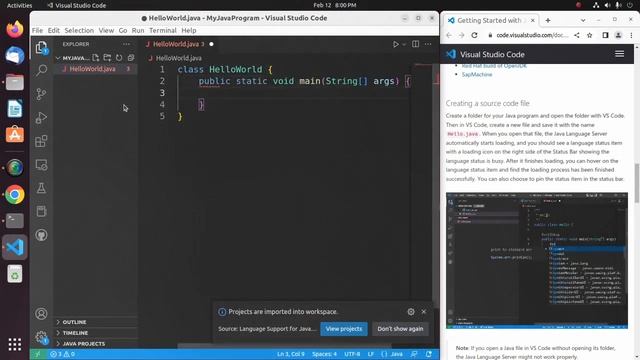This screenshot has height=360, width=640.
Task: Open the Accounts menu icon
Action: pos(41,313)
